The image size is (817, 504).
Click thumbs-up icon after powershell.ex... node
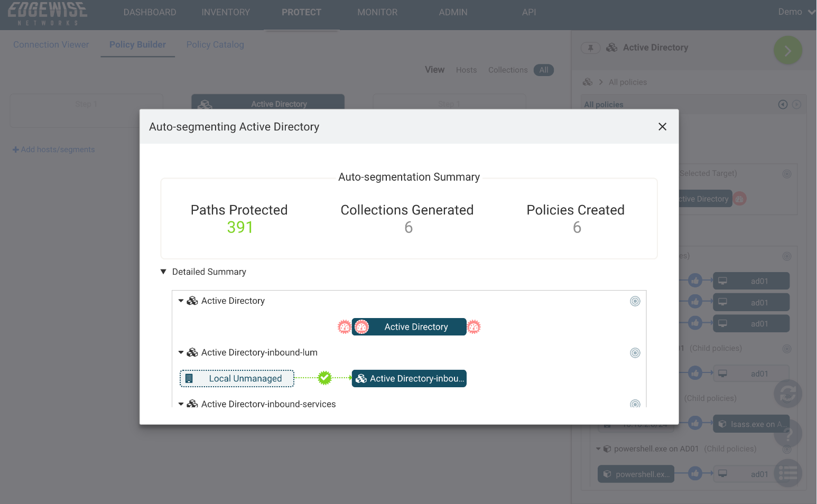pyautogui.click(x=695, y=473)
